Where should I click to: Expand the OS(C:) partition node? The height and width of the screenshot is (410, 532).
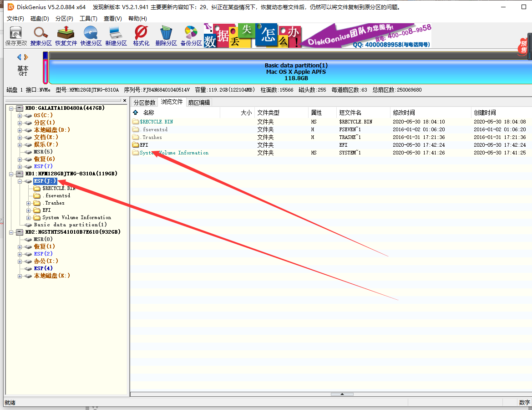click(20, 116)
